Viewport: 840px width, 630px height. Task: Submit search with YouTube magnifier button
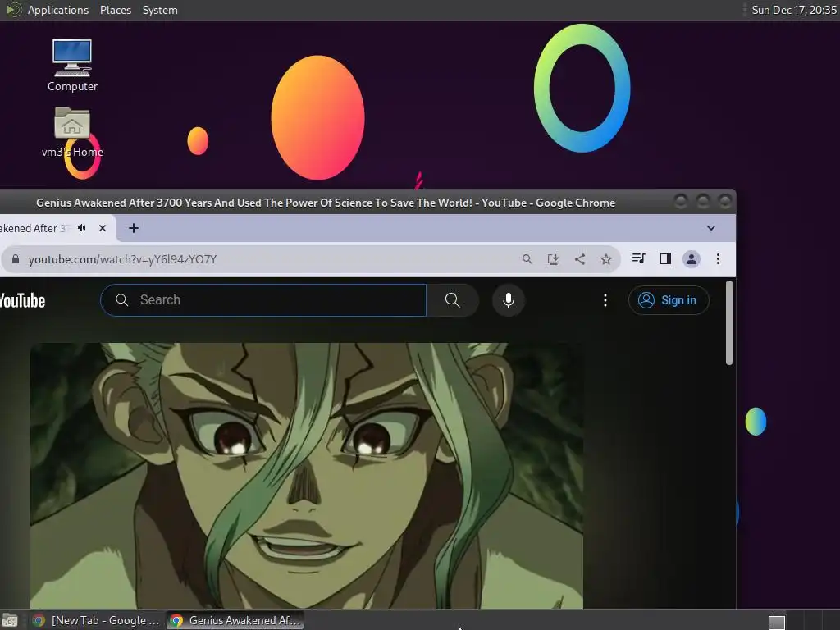coord(453,300)
